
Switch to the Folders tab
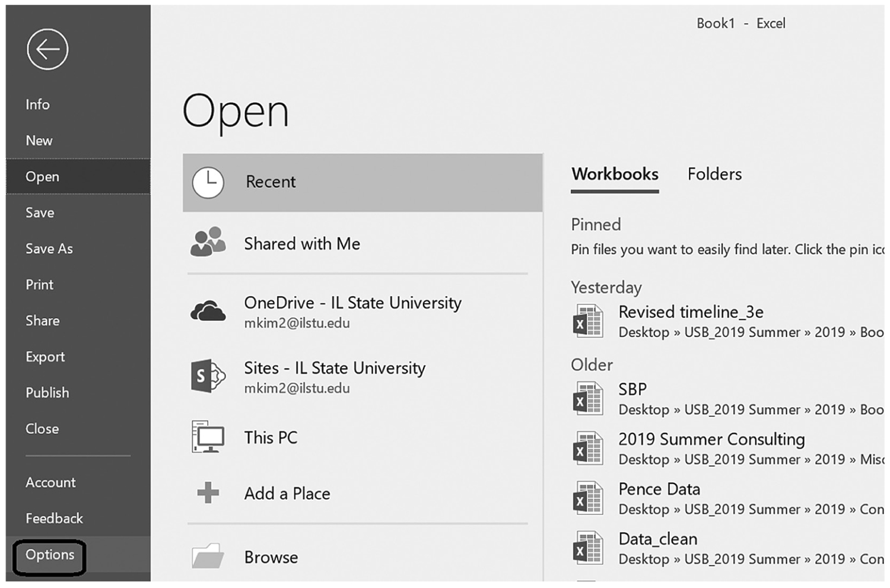click(714, 174)
